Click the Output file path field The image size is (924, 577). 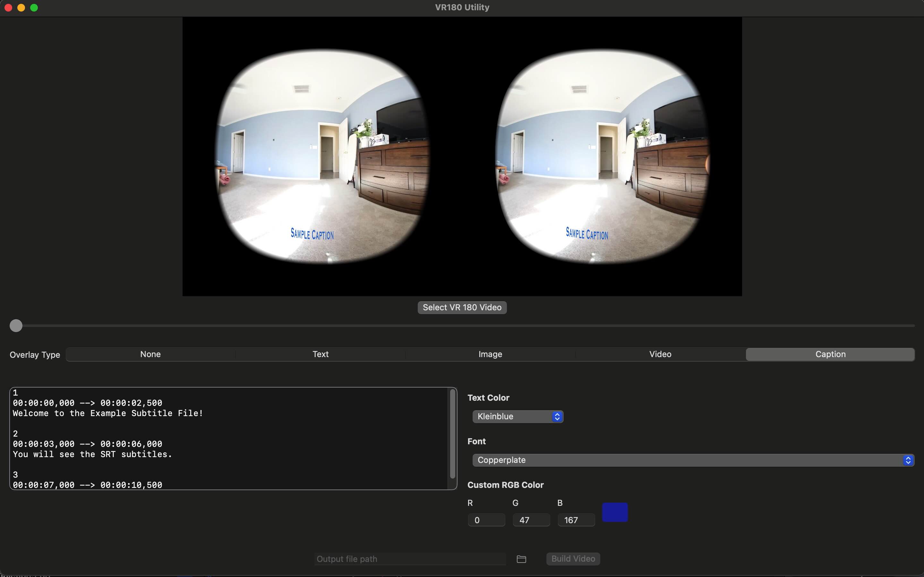(x=410, y=559)
